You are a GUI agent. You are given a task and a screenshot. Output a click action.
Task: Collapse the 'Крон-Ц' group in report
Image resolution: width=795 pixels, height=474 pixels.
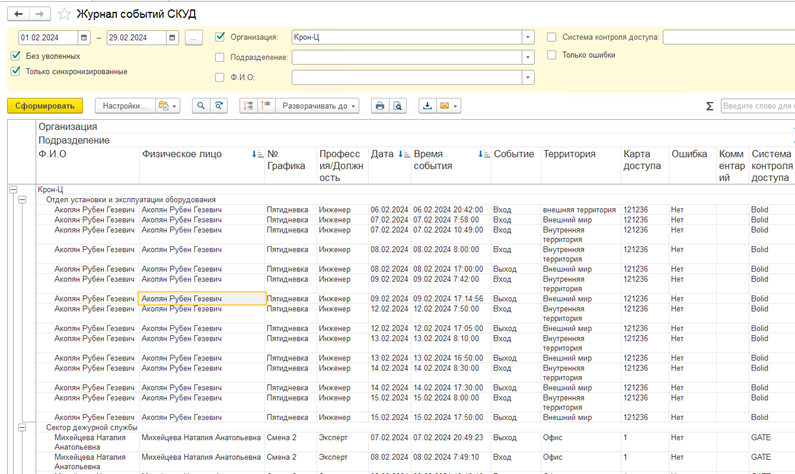tap(13, 189)
